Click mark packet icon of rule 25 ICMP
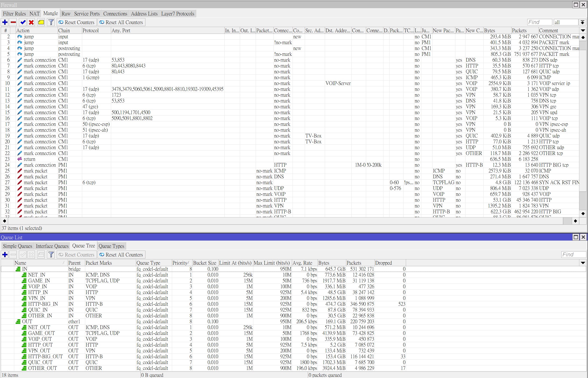Viewport: 588px width, 378px height. [x=20, y=171]
